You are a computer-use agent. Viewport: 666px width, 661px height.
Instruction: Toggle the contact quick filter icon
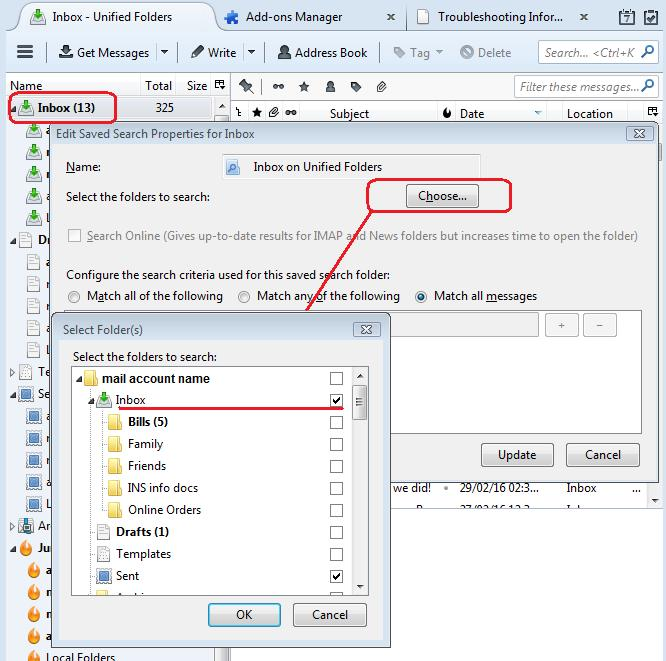pos(330,87)
